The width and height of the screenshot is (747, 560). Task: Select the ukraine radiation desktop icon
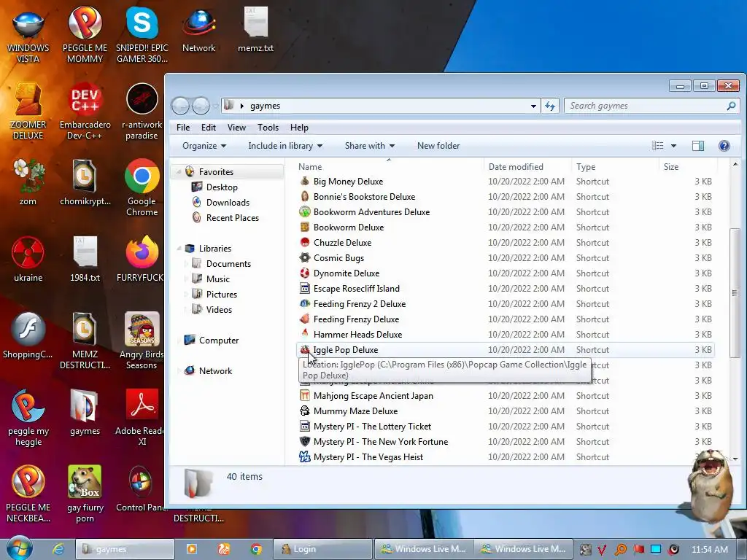pyautogui.click(x=28, y=259)
